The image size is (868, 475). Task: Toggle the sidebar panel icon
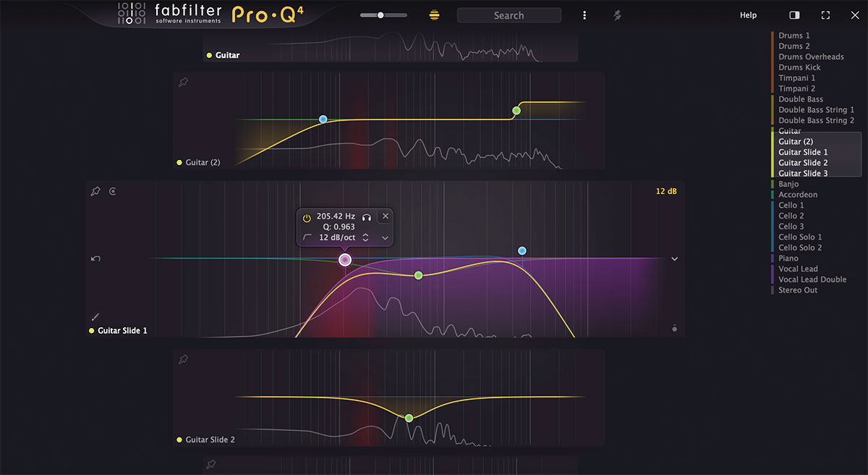[x=794, y=15]
